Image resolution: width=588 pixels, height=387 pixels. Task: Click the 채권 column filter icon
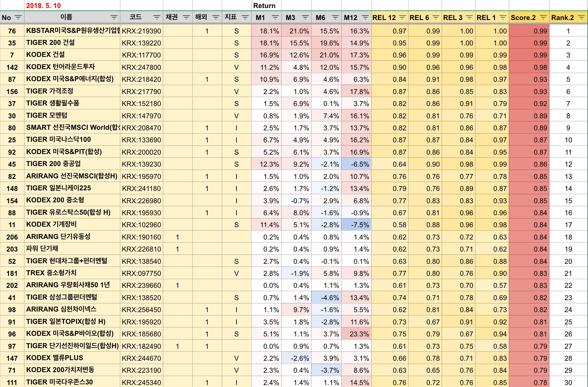tap(186, 17)
